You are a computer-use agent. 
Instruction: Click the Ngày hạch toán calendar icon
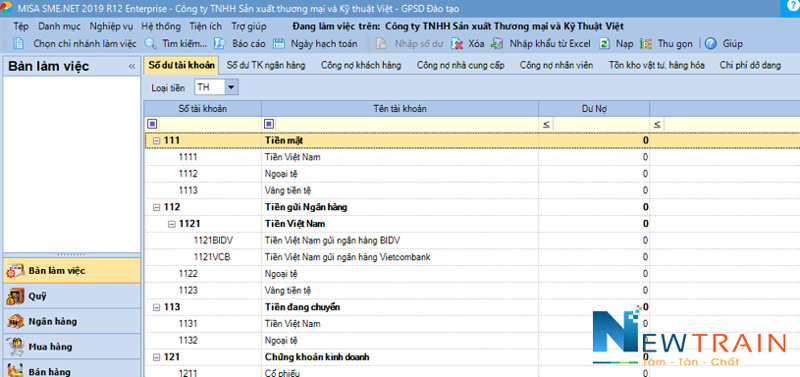[x=279, y=44]
